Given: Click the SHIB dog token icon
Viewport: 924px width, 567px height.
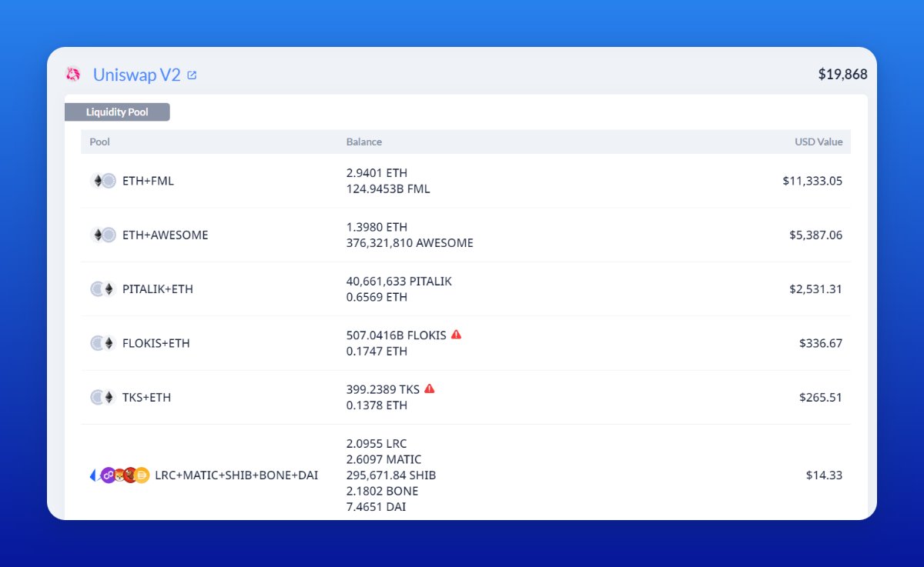Looking at the screenshot, I should 119,475.
